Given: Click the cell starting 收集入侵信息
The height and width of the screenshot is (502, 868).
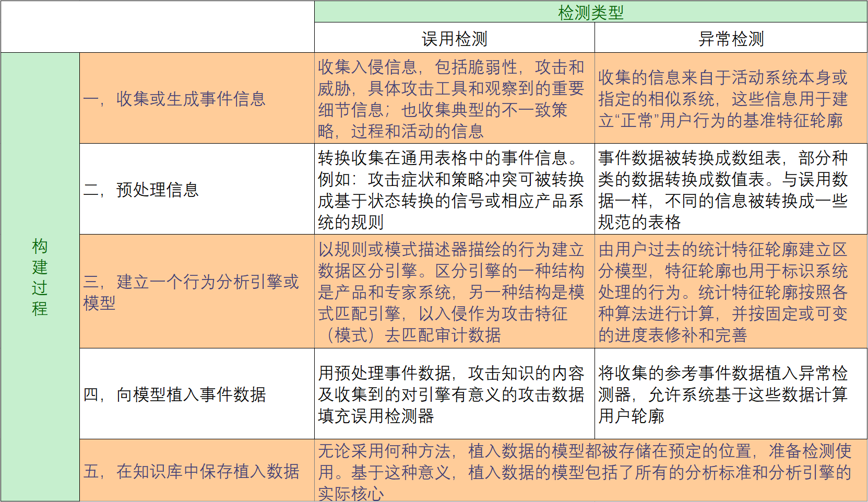Looking at the screenshot, I should coord(455,98).
